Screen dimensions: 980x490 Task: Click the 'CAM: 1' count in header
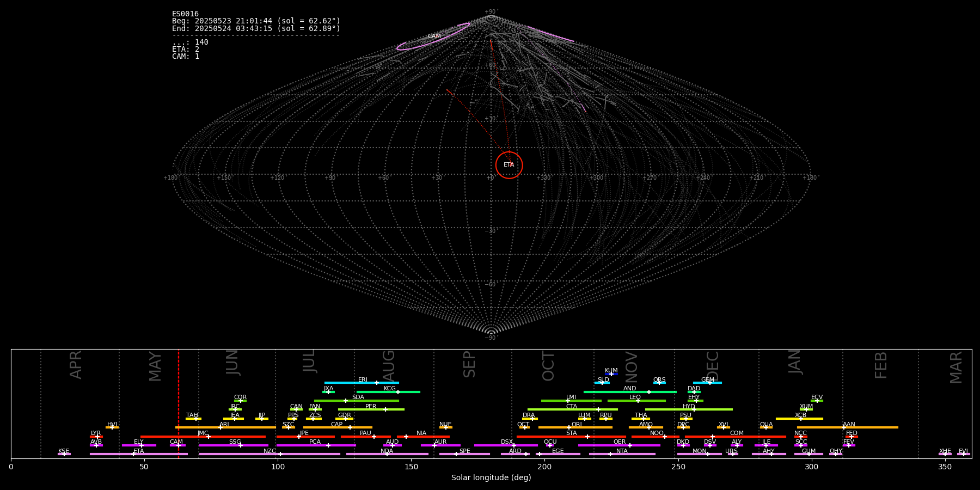pos(186,57)
